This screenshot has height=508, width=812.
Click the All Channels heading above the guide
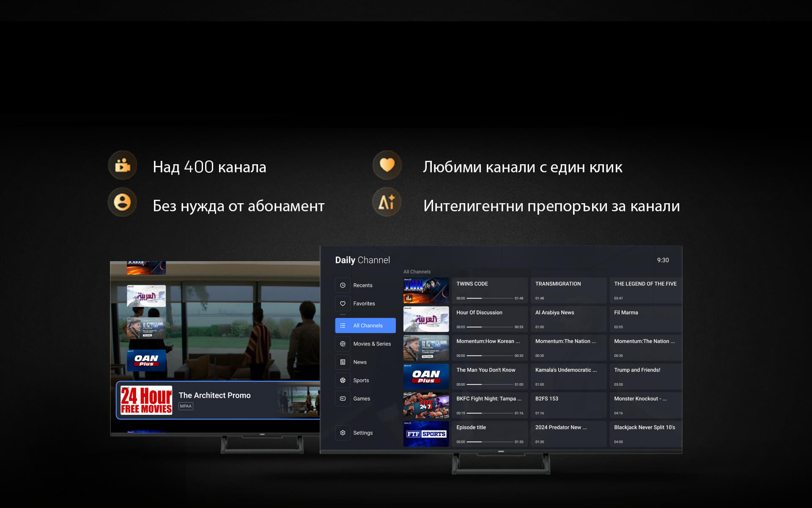[417, 272]
